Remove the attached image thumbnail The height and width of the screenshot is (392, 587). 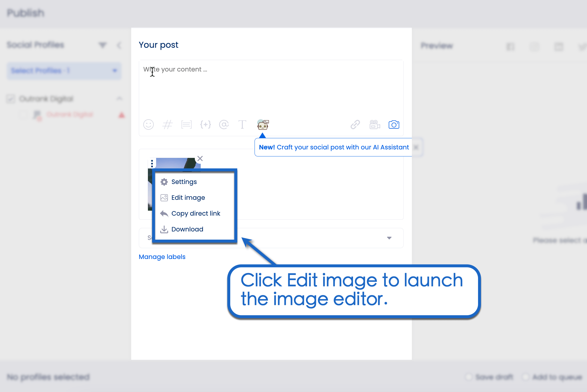pyautogui.click(x=200, y=158)
